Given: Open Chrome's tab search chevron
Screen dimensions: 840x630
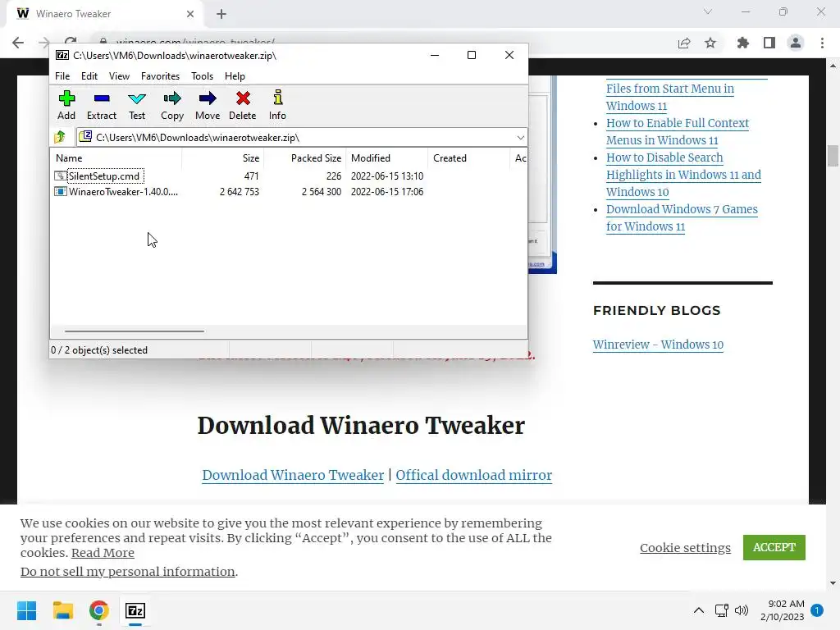Looking at the screenshot, I should pos(708,11).
